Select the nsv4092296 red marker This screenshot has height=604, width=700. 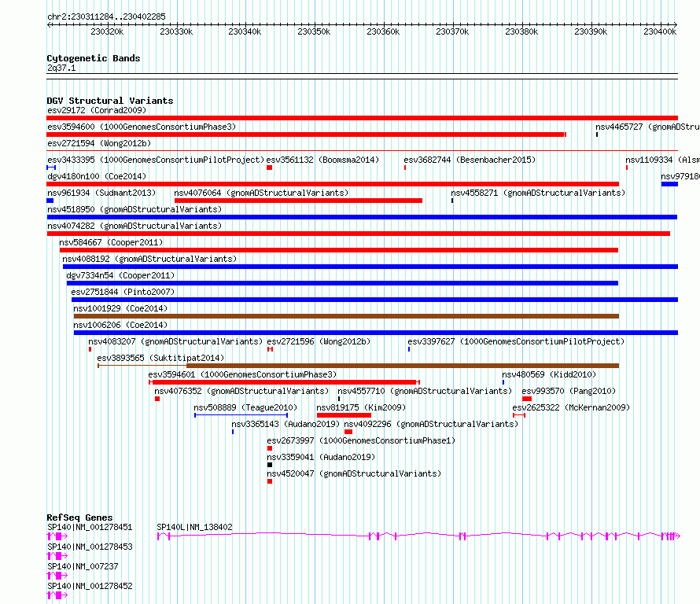[348, 432]
